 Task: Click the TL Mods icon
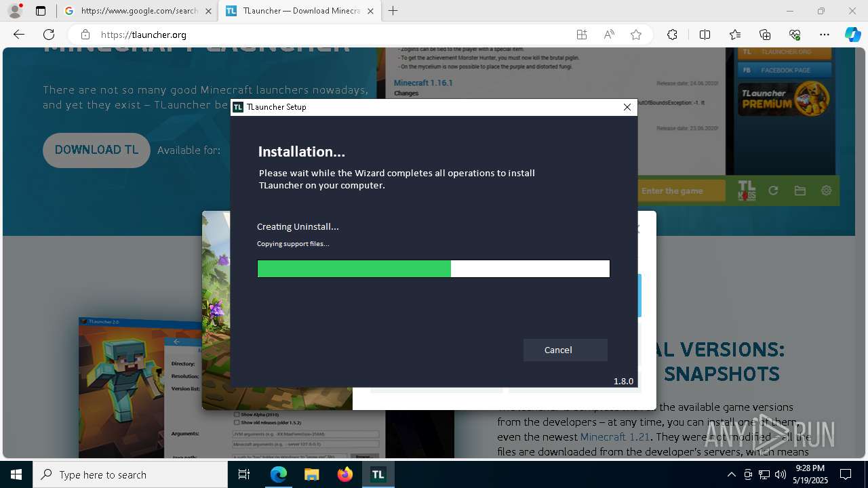[x=747, y=191]
